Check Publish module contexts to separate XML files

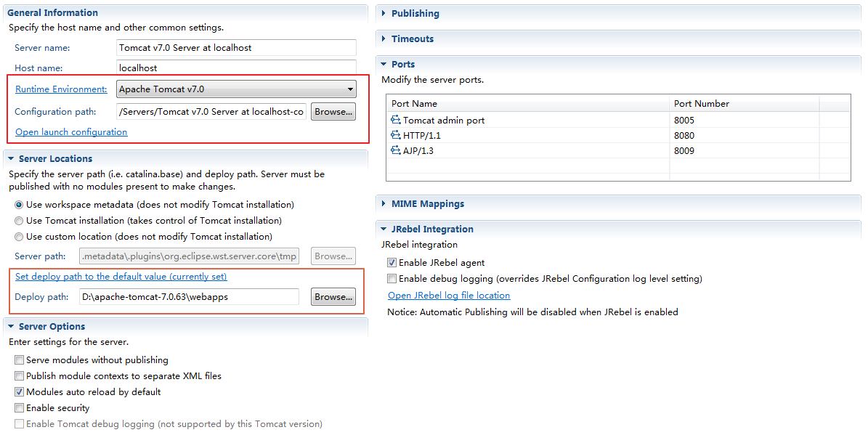click(x=20, y=376)
